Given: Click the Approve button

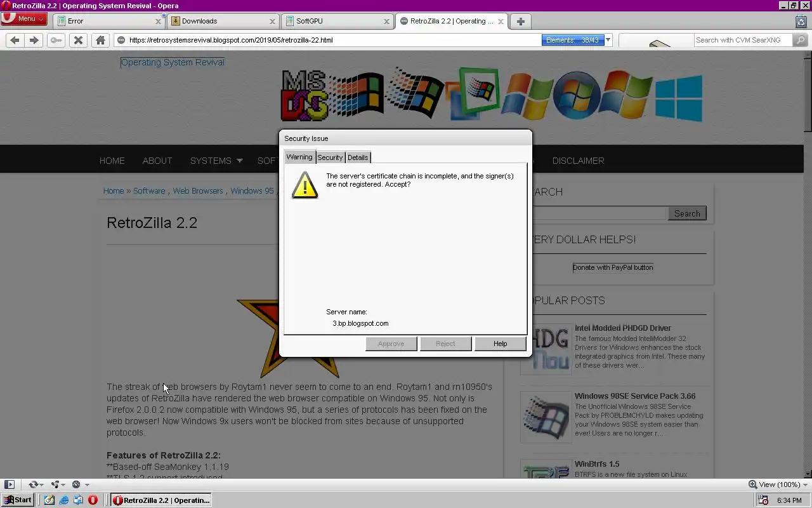Looking at the screenshot, I should click(x=391, y=344).
